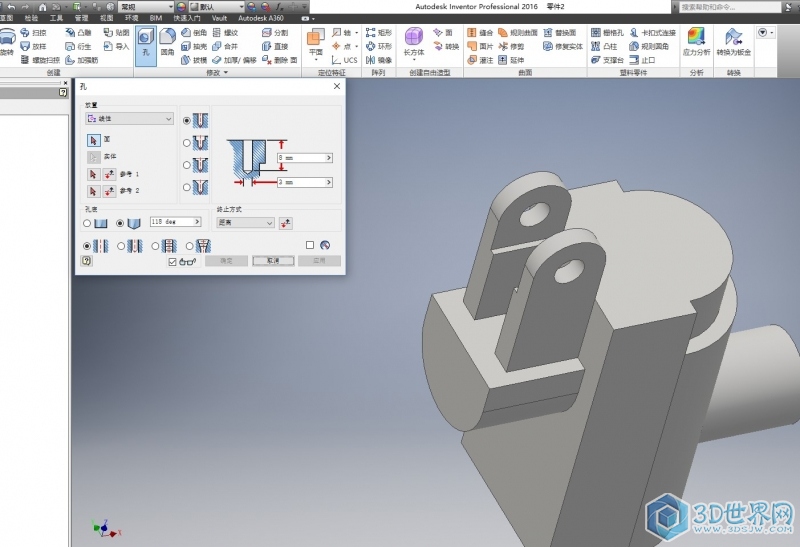Screen dimensions: 800x547
Task: Click the 8 mm depth input field
Action: 302,158
